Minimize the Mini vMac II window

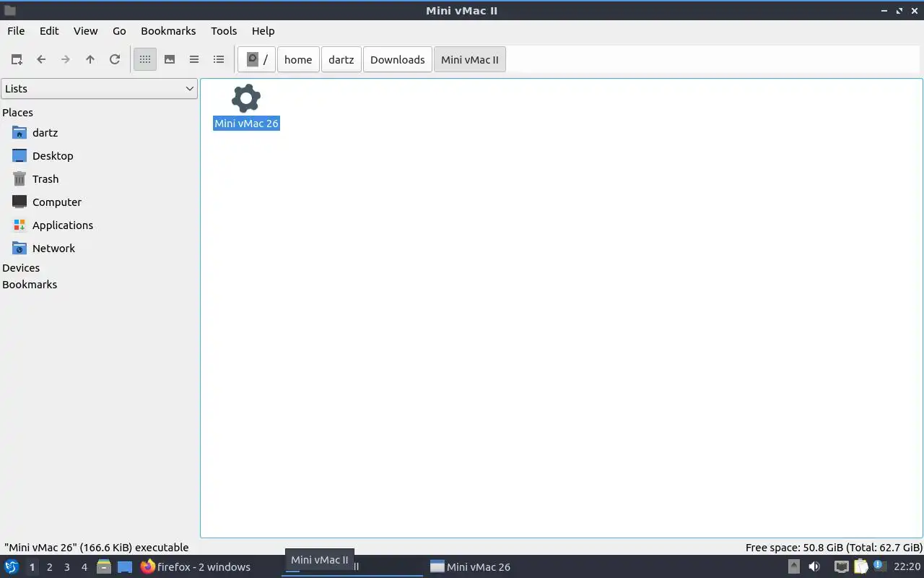(884, 11)
